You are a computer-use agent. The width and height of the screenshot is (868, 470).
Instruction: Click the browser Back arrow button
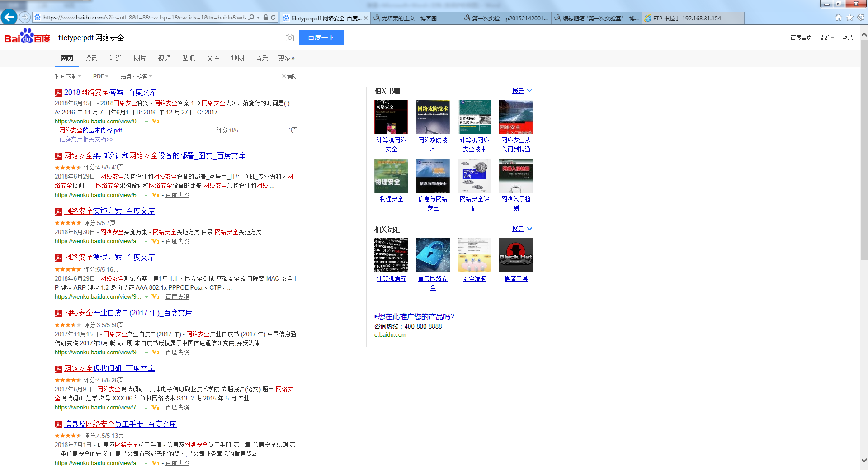pyautogui.click(x=9, y=17)
